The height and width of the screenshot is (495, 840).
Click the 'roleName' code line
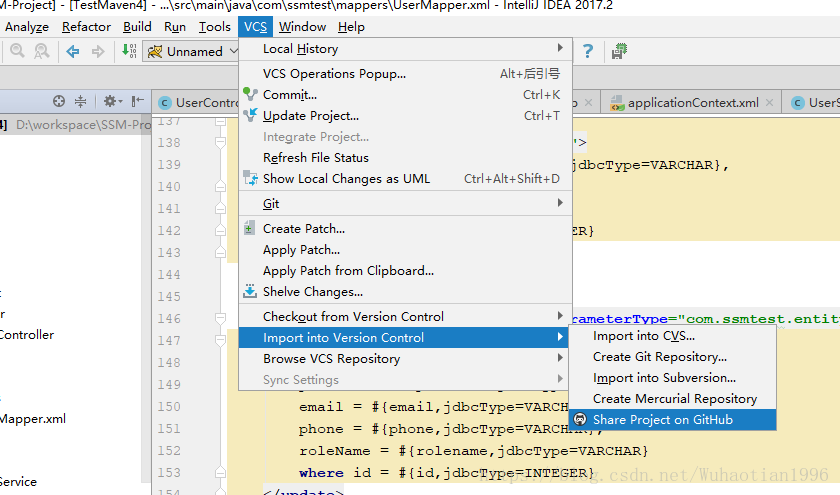474,451
